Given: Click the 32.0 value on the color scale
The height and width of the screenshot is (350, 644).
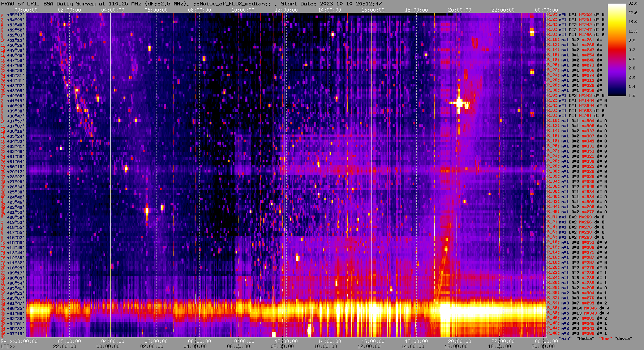Looking at the screenshot, I should click(633, 3).
